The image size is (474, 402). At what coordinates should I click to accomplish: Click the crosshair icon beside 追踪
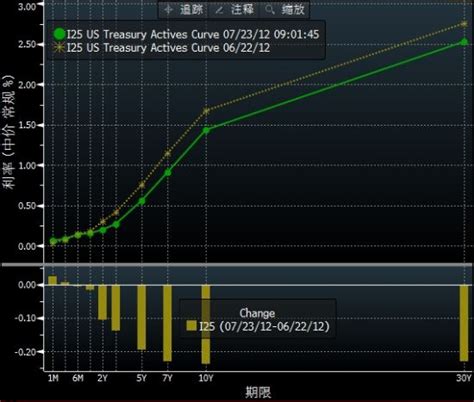pyautogui.click(x=168, y=10)
